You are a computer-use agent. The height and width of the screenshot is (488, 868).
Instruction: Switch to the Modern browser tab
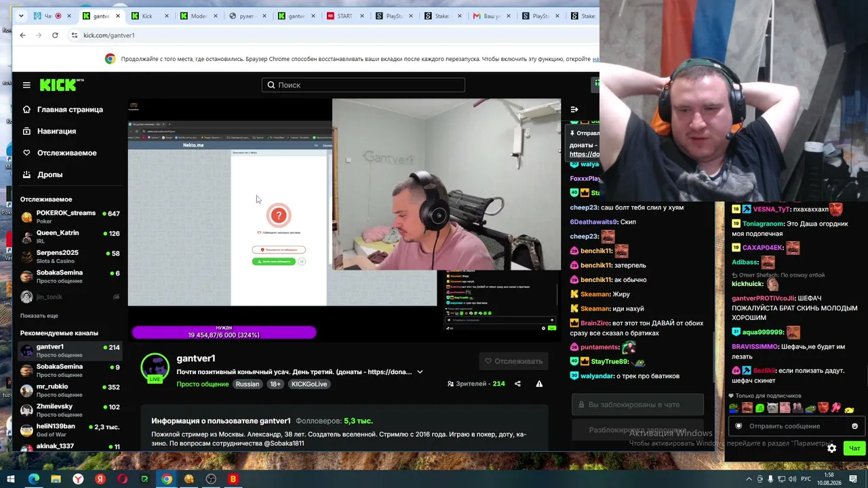click(199, 16)
